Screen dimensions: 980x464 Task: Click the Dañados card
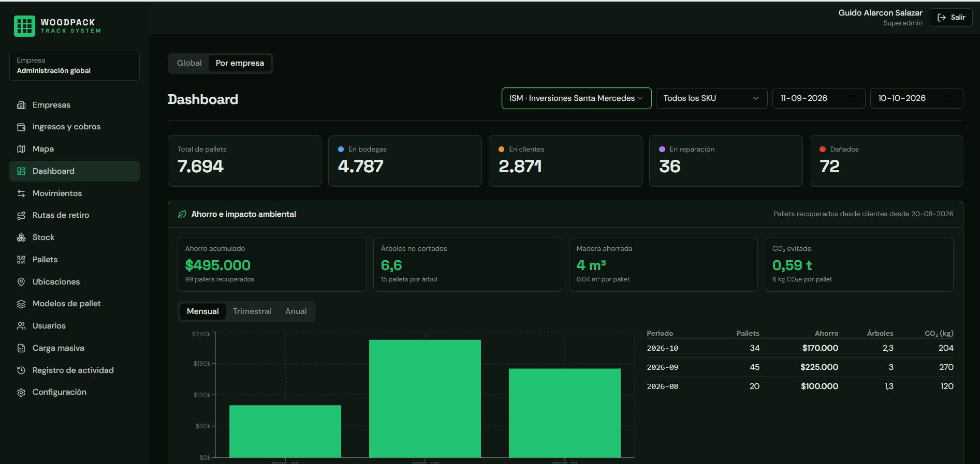(886, 161)
